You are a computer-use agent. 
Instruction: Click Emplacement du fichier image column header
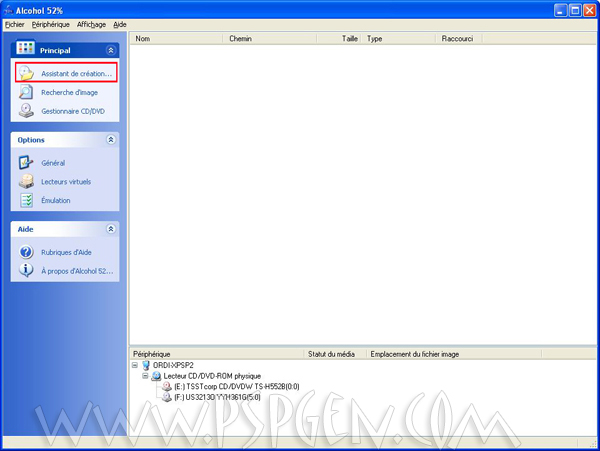pos(454,354)
